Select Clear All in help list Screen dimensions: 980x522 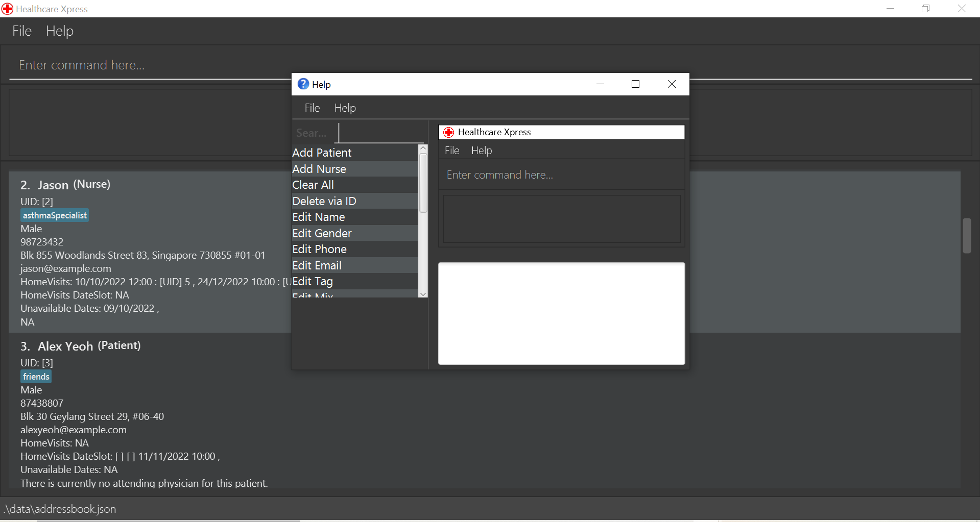(x=355, y=185)
